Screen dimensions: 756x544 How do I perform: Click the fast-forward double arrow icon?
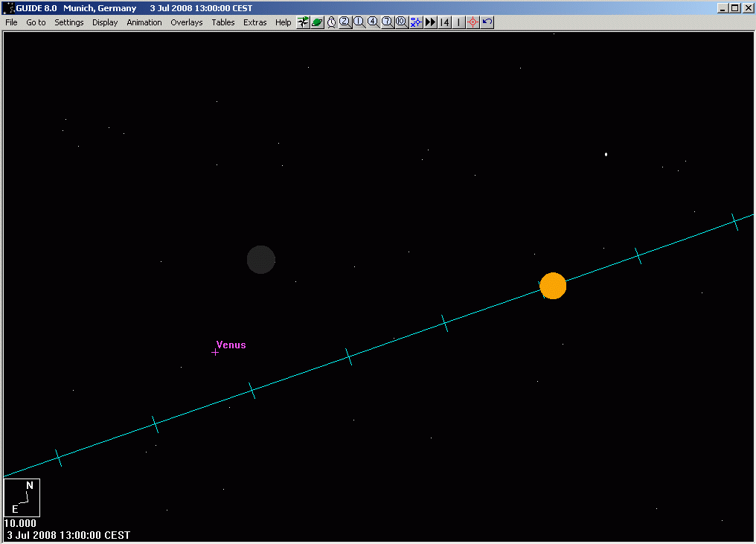coord(430,22)
